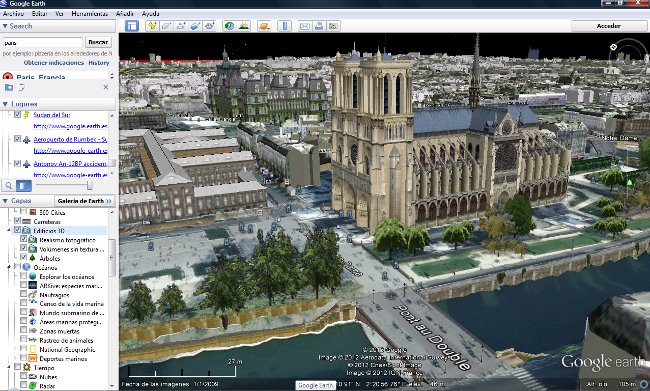650x391 pixels.
Task: Select the Add Image Overlay tool
Action: click(195, 26)
